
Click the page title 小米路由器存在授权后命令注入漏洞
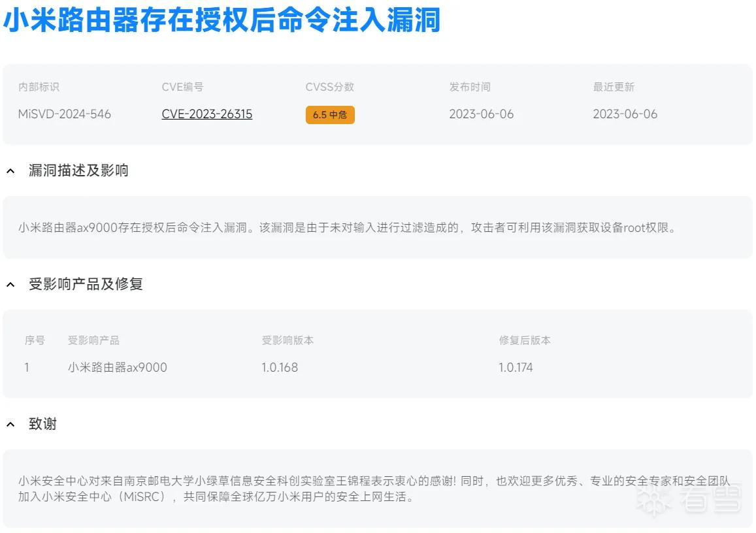(x=222, y=20)
